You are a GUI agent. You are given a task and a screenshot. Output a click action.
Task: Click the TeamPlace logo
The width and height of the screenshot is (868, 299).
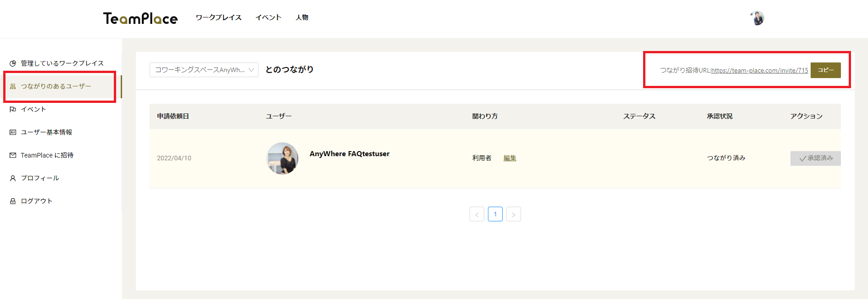[140, 18]
